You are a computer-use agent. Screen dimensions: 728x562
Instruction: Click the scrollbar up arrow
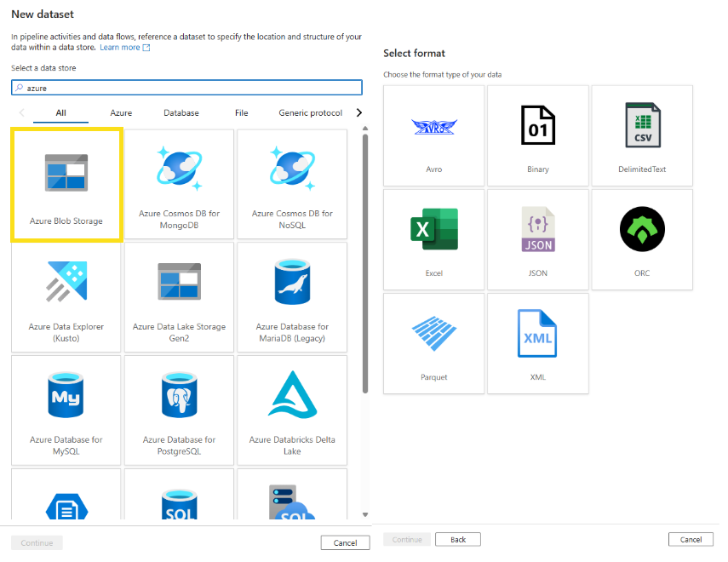tap(365, 129)
